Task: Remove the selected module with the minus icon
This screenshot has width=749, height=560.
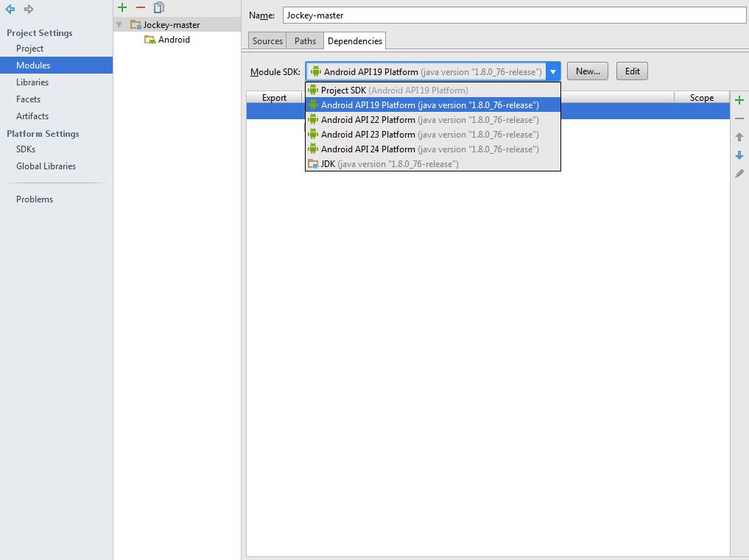Action: click(140, 7)
